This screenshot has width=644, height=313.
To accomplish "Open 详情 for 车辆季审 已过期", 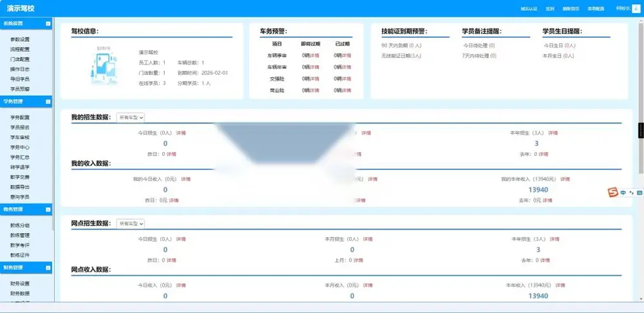I will point(346,55).
